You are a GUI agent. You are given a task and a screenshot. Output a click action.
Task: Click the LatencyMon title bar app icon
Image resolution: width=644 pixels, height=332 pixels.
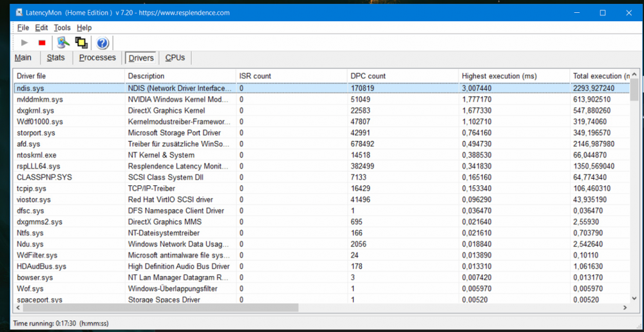(19, 13)
